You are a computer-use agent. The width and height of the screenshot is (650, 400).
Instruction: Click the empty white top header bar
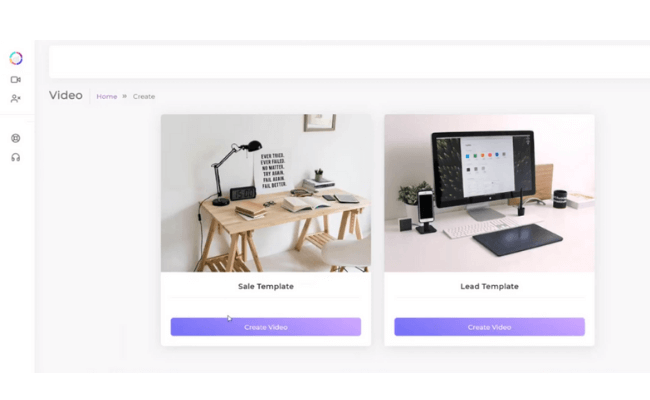(349, 62)
